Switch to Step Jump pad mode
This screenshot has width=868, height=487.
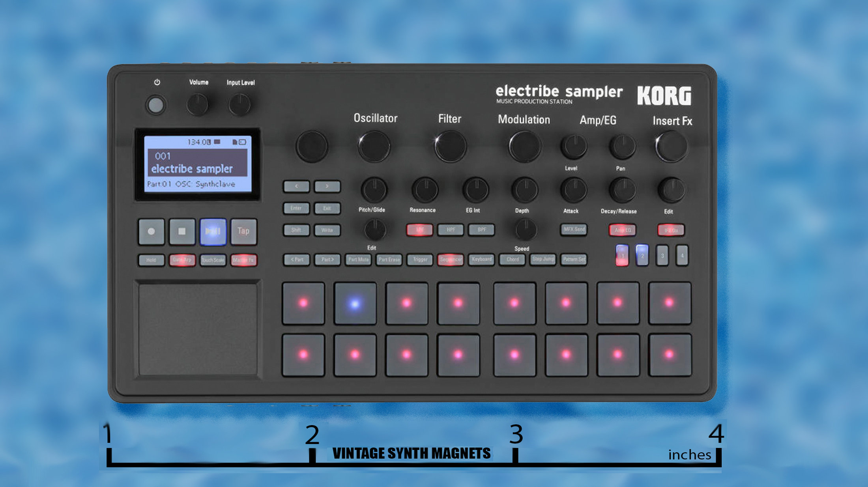543,259
